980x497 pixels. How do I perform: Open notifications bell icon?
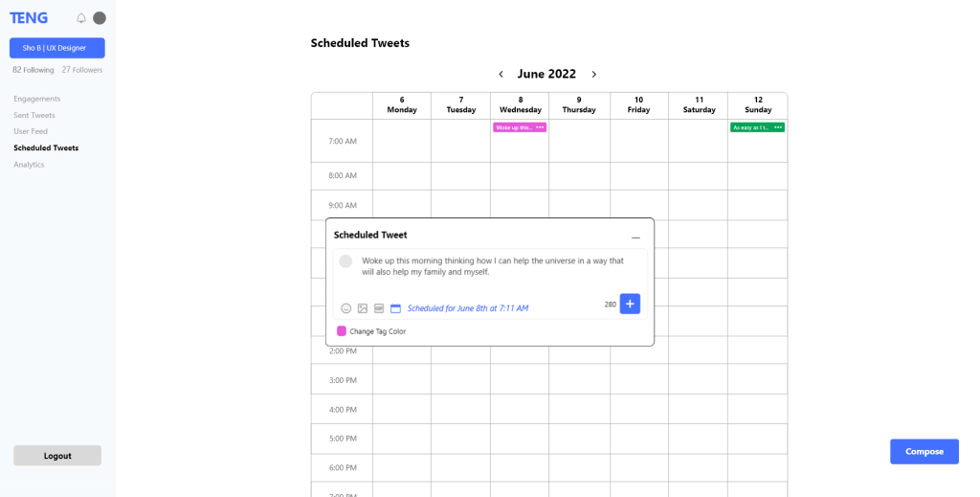pyautogui.click(x=81, y=18)
